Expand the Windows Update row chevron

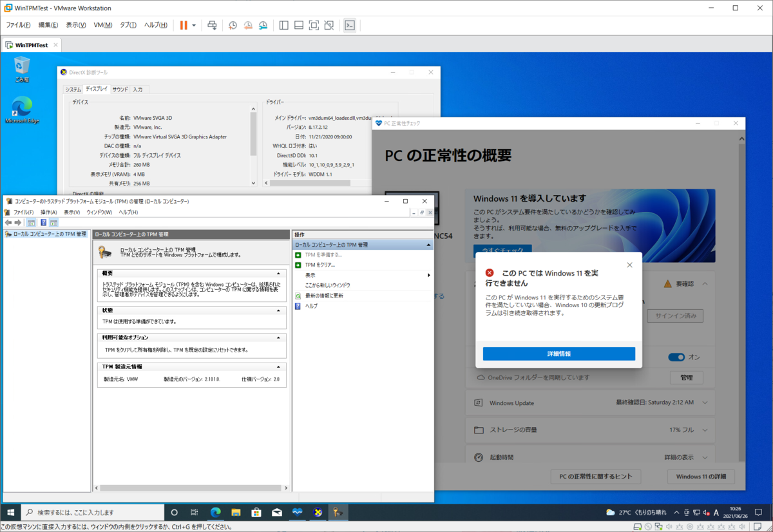[x=705, y=403]
